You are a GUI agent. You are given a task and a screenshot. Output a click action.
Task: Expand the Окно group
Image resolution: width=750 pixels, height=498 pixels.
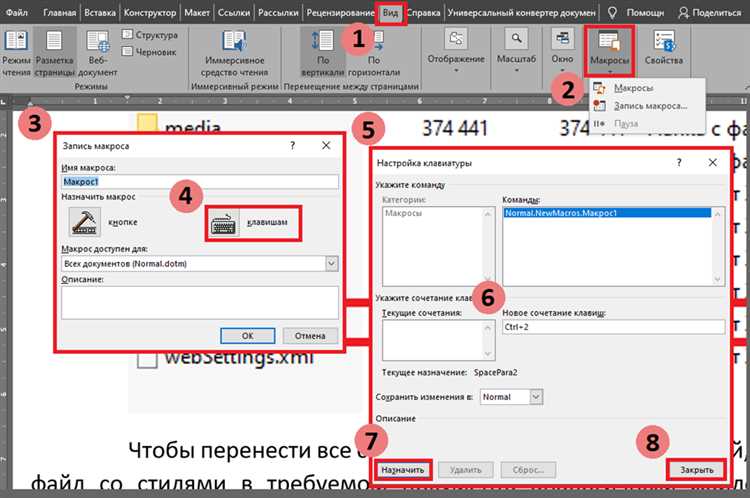[562, 50]
